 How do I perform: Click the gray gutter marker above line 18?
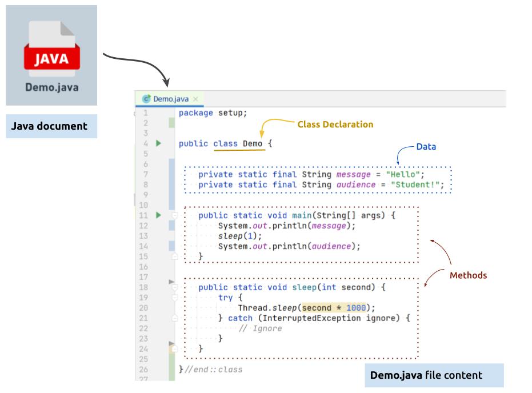click(x=171, y=282)
